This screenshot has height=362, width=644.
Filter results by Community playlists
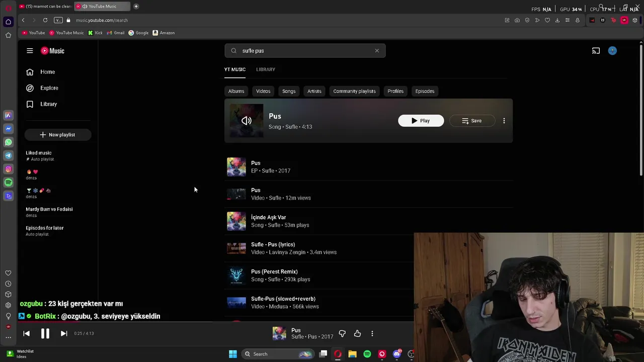[354, 91]
